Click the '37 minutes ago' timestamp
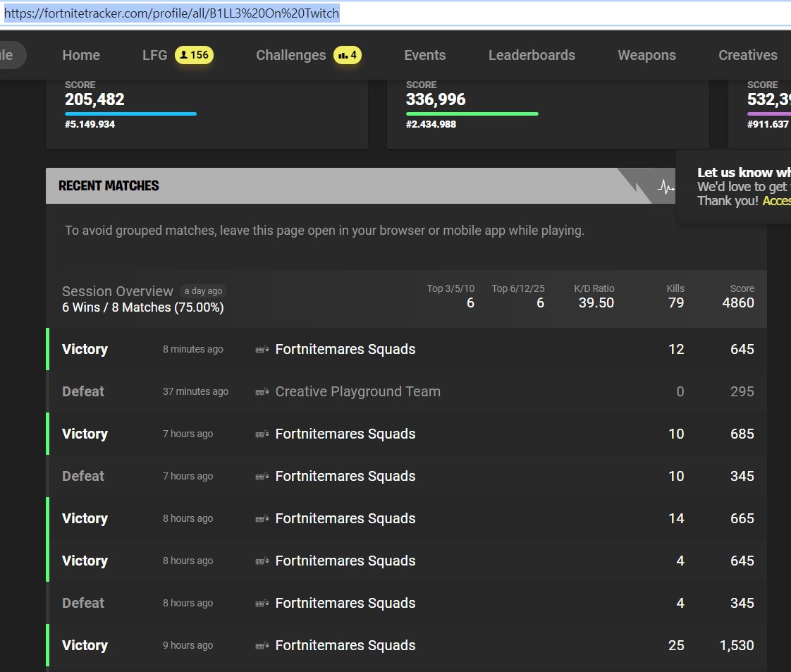The height and width of the screenshot is (672, 791). (196, 391)
